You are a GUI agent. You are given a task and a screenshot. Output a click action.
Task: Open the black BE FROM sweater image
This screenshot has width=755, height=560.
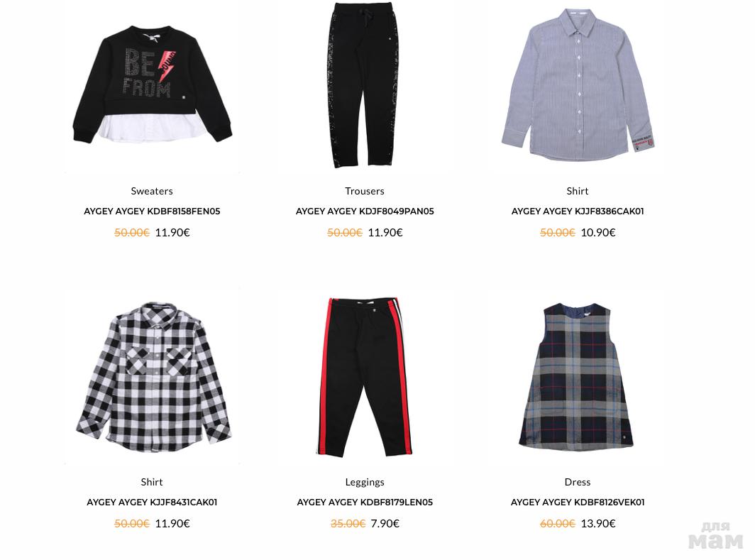(x=152, y=84)
